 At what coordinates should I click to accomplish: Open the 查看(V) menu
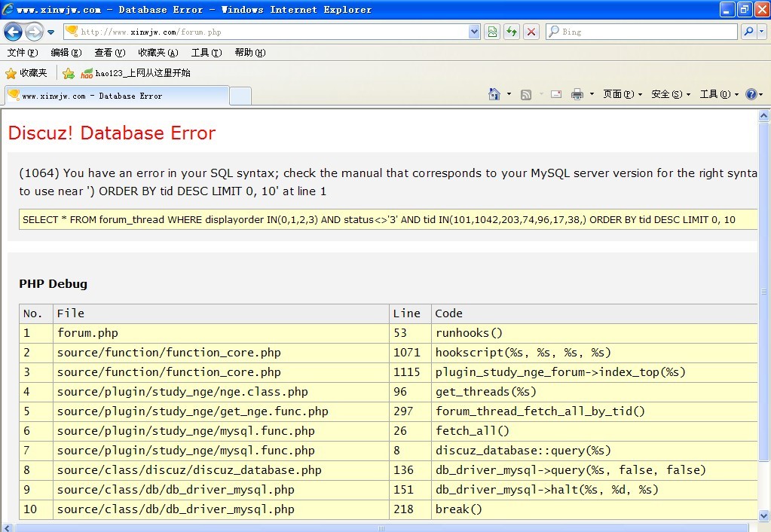pyautogui.click(x=110, y=53)
